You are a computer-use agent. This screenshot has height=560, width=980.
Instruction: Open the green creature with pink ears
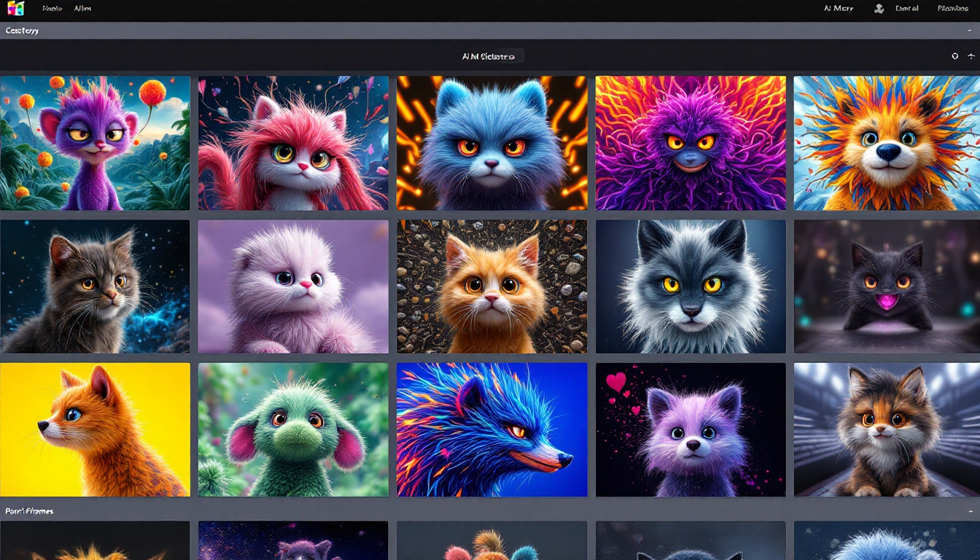293,429
